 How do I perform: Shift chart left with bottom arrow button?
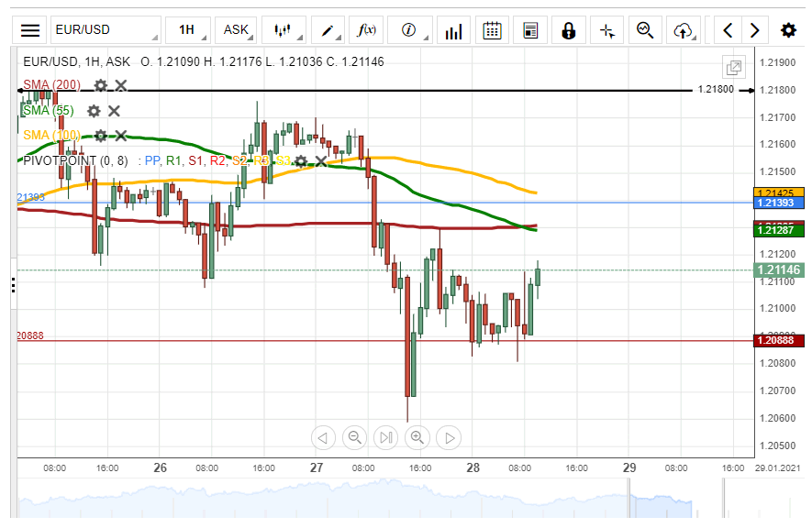(323, 438)
